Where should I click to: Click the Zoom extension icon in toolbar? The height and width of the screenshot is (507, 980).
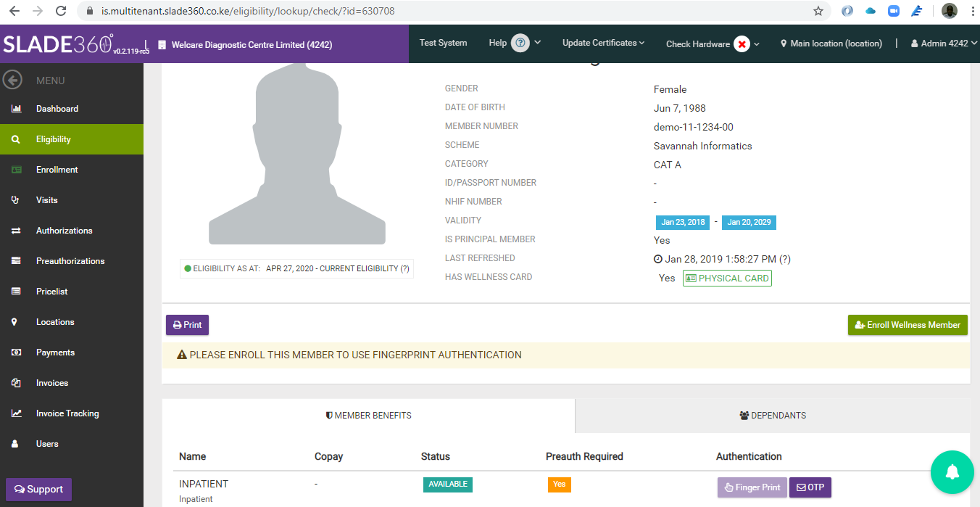894,11
